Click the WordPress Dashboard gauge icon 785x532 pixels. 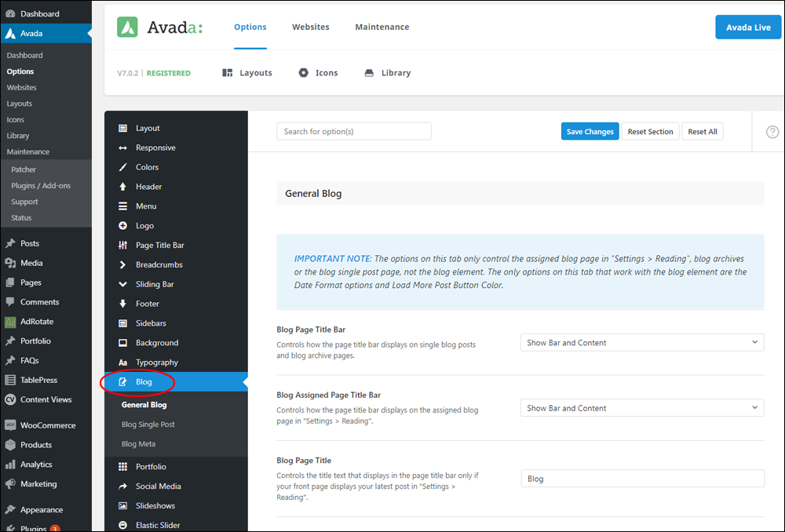click(x=10, y=13)
